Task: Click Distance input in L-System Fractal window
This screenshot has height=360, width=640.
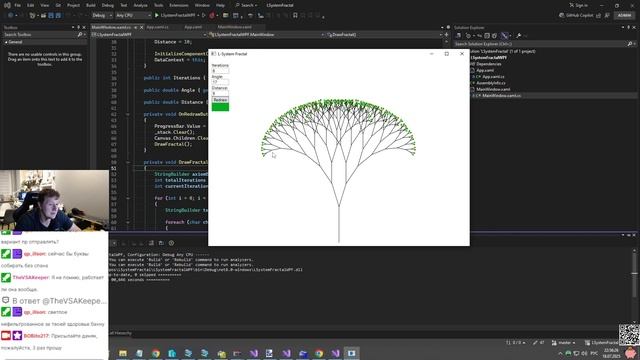Action: point(220,93)
